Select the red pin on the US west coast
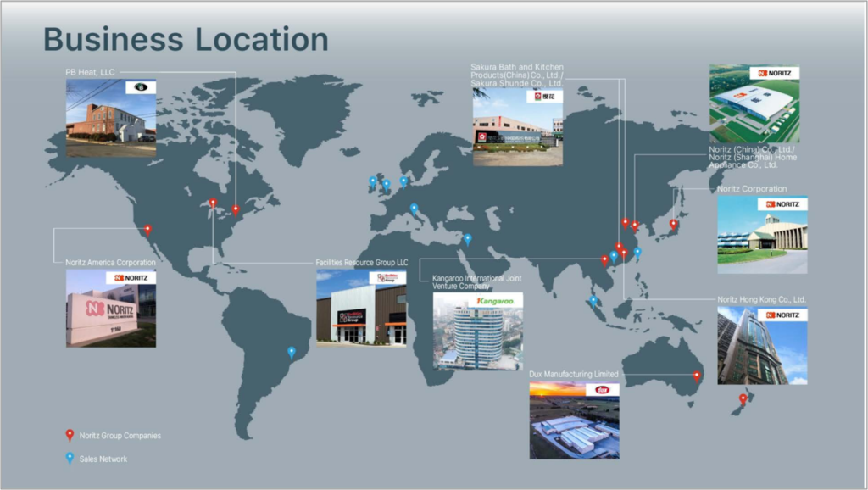Viewport: 868px width, 490px height. point(147,230)
